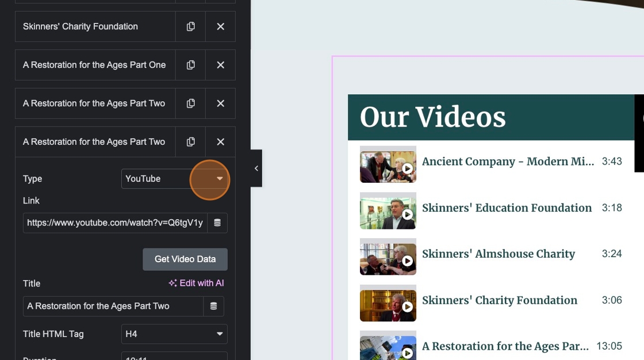Remove the expanded Restoration Part Two item
Screen dimensions: 644x360
click(x=221, y=142)
